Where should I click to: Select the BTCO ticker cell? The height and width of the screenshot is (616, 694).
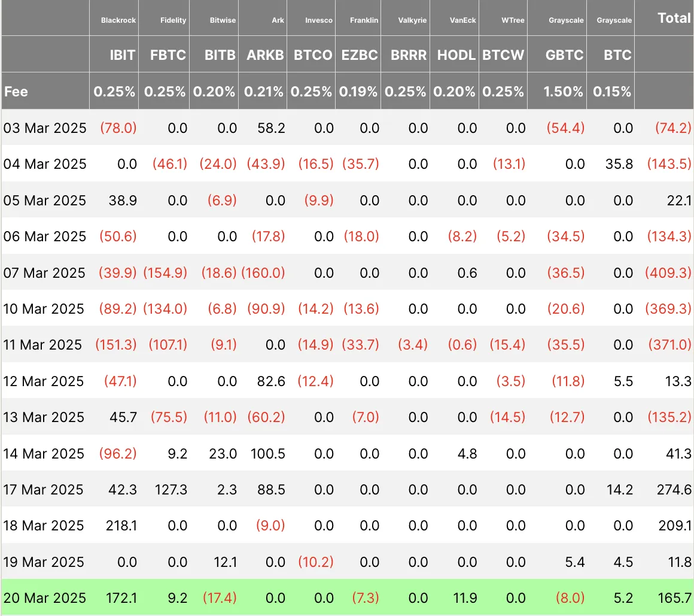312,55
